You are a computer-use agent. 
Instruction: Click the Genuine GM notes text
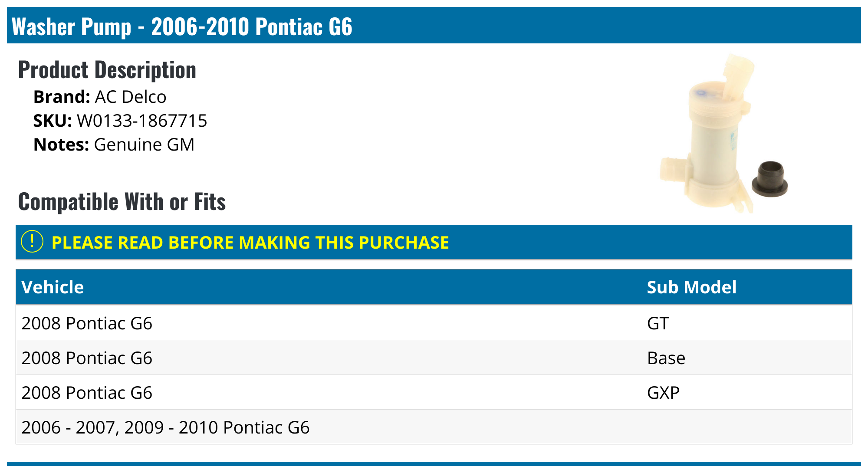coord(144,145)
